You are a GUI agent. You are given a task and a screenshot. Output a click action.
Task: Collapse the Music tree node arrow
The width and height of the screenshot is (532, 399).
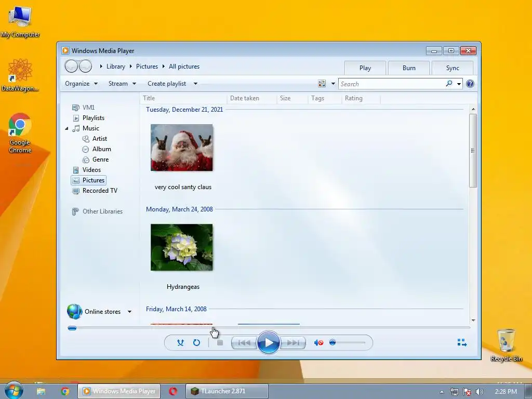pos(67,129)
